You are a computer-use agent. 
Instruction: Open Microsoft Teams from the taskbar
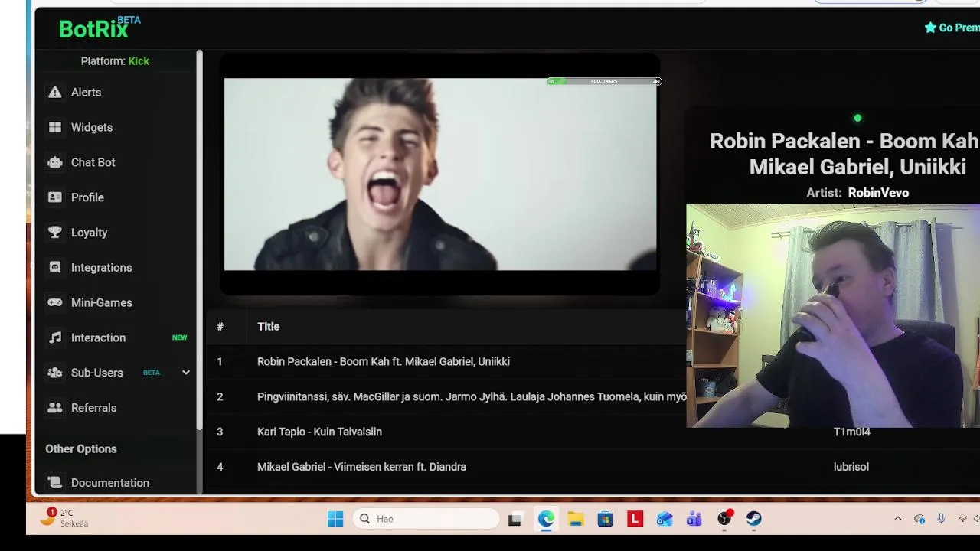(x=694, y=519)
